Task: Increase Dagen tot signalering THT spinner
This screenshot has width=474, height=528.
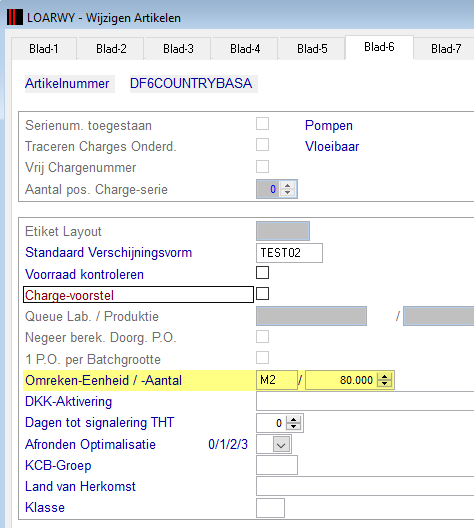Action: (x=294, y=419)
